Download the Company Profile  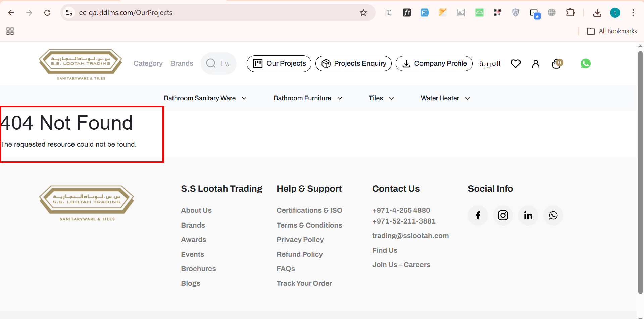(x=434, y=64)
